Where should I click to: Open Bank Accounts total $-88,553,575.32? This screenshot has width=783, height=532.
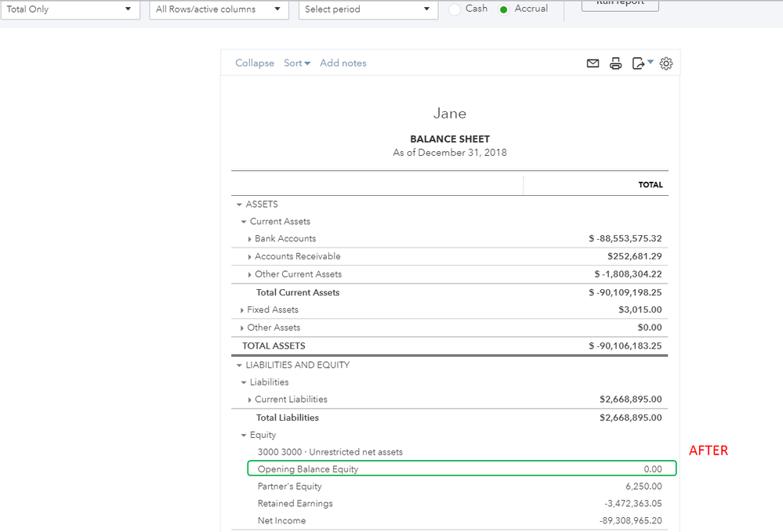[x=625, y=238]
